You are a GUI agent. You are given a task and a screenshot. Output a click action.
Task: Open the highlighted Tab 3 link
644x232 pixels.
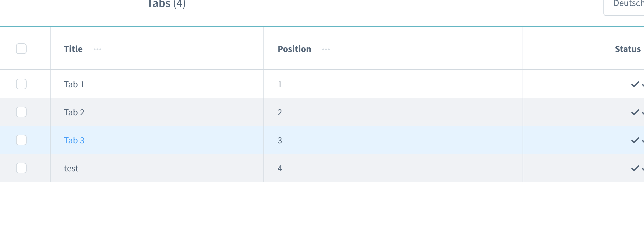[x=74, y=140]
